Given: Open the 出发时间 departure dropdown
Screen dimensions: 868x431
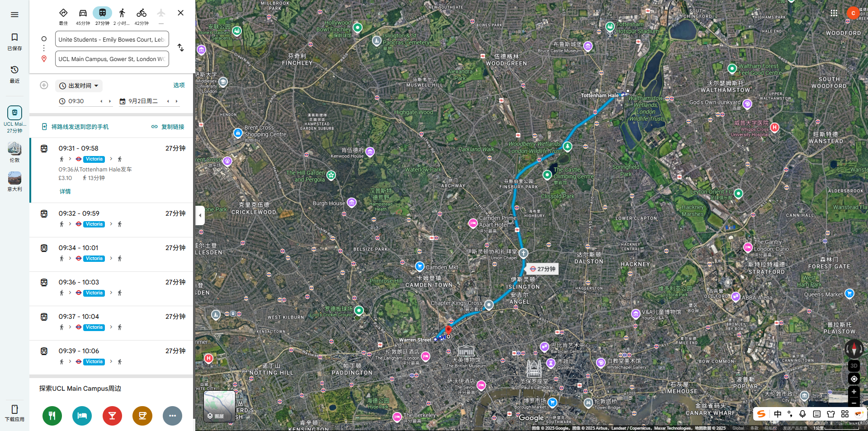Looking at the screenshot, I should coord(79,85).
